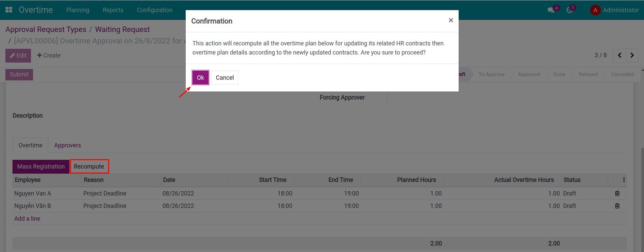Go to the previous record arrow
The height and width of the screenshot is (252, 644).
(x=619, y=56)
